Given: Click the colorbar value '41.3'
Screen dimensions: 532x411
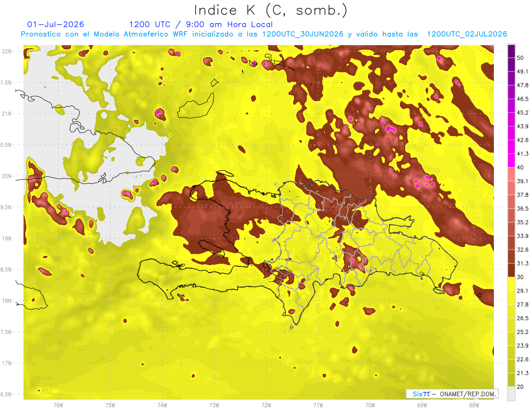Looking at the screenshot, I should click(523, 154).
